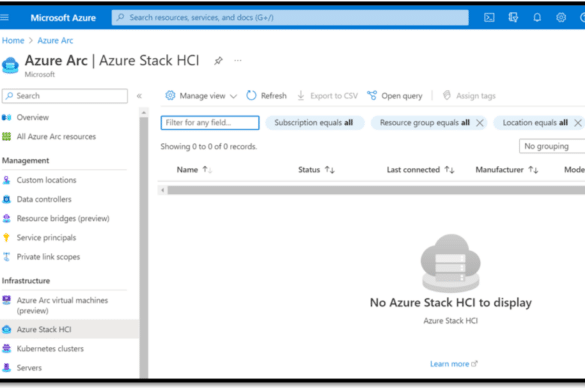Open Cloud Shell from the top bar
This screenshot has height=390, width=585.
[489, 18]
